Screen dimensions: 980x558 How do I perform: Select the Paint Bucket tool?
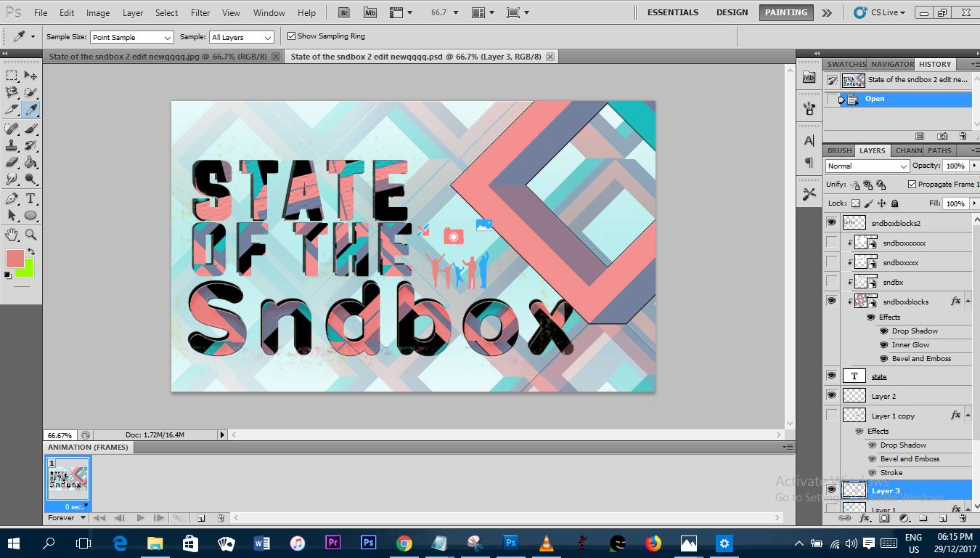(x=31, y=162)
